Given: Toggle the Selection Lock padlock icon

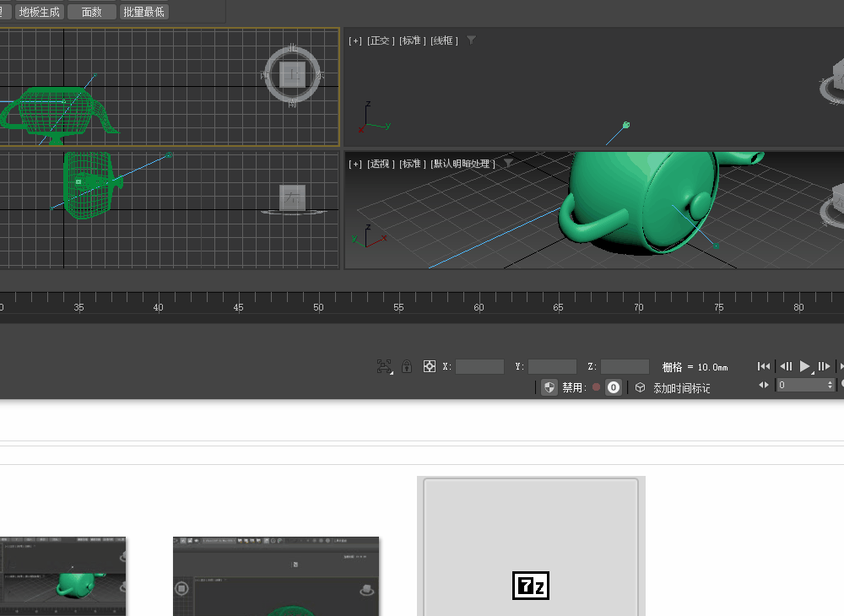Looking at the screenshot, I should pos(407,366).
